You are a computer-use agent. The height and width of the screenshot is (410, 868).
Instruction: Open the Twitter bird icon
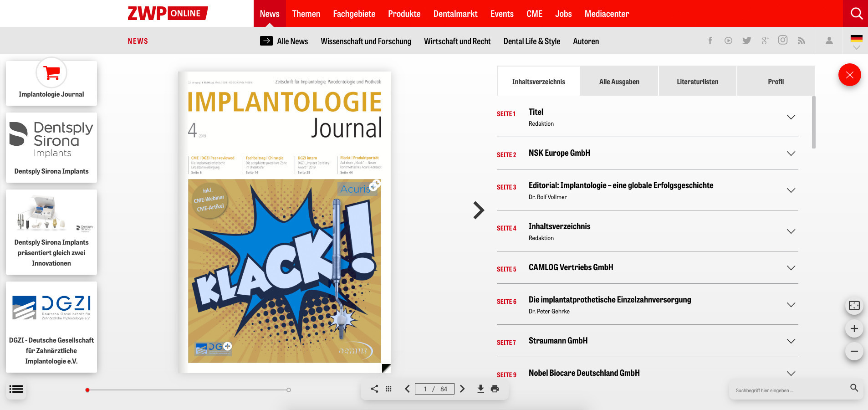coord(747,41)
